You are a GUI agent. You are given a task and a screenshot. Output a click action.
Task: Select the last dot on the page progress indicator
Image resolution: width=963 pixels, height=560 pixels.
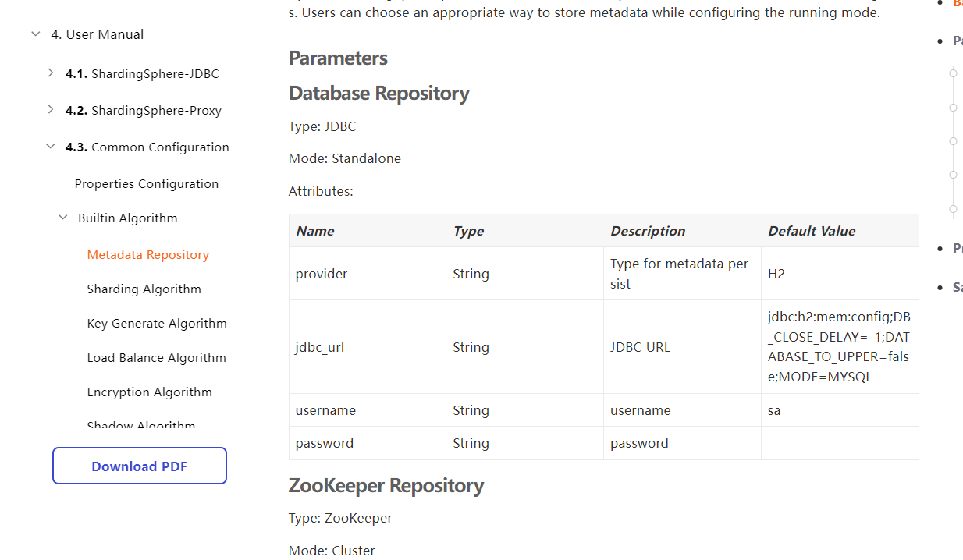[x=953, y=209]
